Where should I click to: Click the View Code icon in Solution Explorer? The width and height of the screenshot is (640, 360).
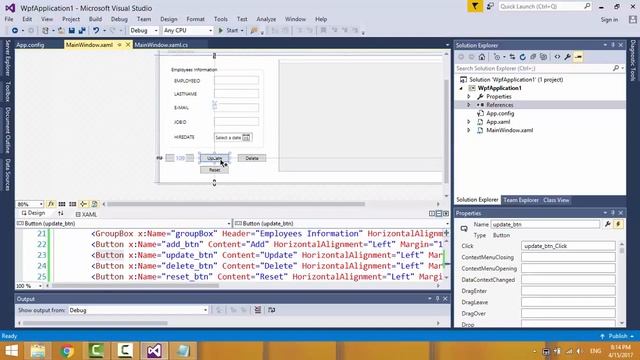[557, 57]
